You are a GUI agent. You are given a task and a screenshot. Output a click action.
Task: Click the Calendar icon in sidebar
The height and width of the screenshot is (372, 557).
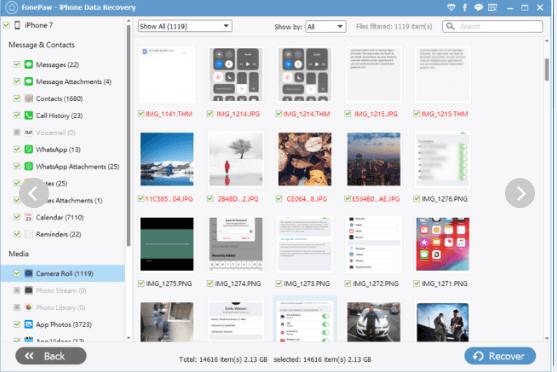[x=29, y=217]
